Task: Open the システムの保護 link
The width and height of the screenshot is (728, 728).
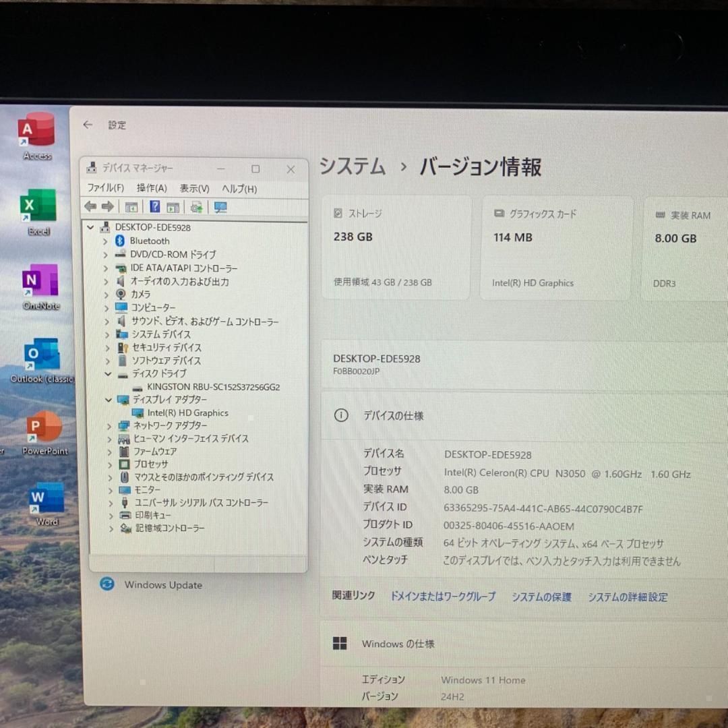Action: 541,597
